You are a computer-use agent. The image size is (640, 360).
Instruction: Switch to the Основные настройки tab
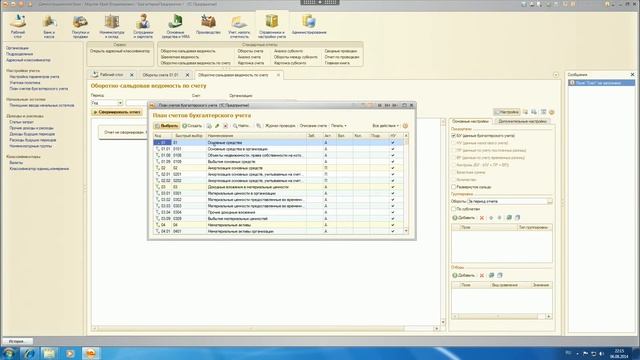click(470, 122)
